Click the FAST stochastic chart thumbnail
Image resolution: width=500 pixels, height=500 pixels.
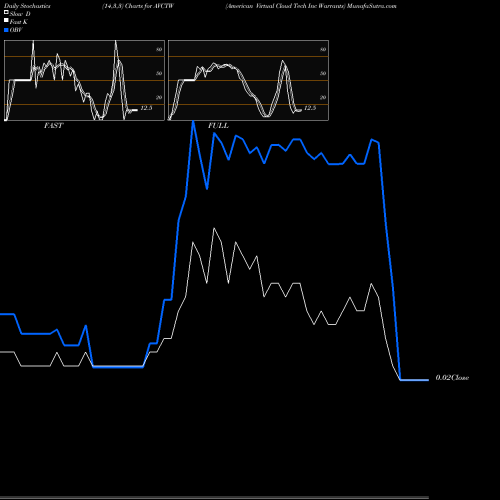coord(84,80)
